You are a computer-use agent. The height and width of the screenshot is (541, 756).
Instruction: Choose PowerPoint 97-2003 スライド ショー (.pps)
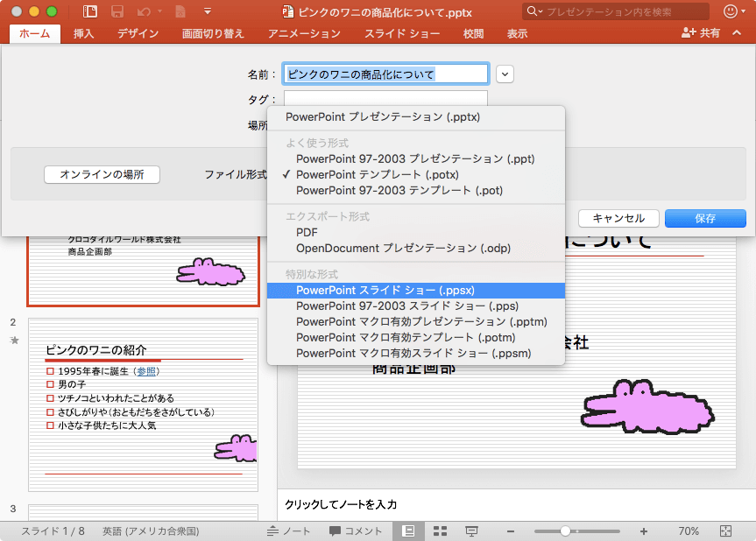pos(415,306)
